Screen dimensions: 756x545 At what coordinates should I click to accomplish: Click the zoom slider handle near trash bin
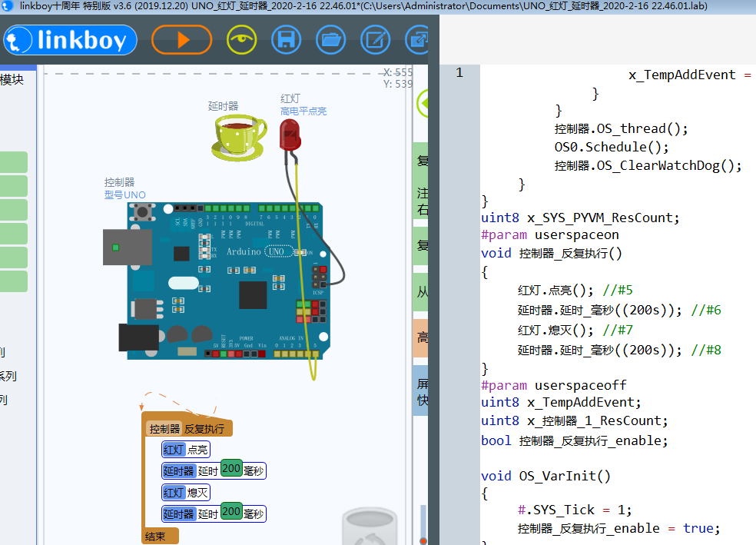423,540
